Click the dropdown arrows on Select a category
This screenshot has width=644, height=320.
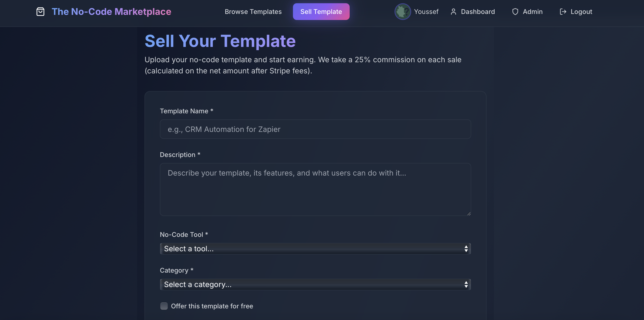pos(466,284)
